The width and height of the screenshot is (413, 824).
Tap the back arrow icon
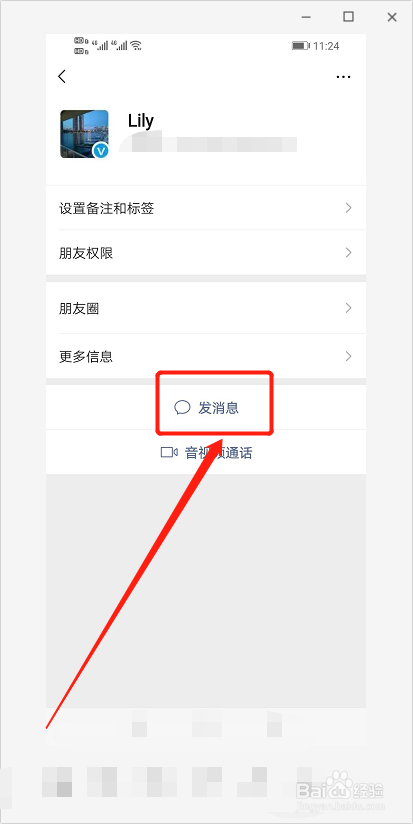coord(62,77)
